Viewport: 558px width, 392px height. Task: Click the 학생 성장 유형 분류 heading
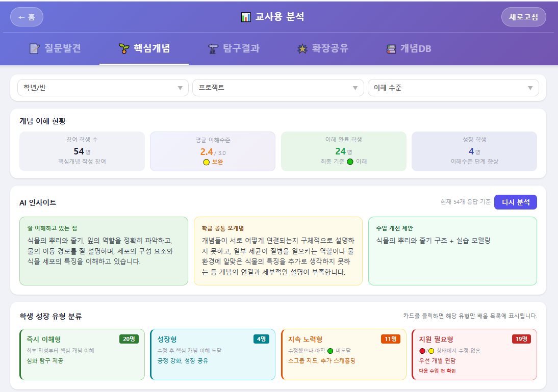click(x=50, y=316)
